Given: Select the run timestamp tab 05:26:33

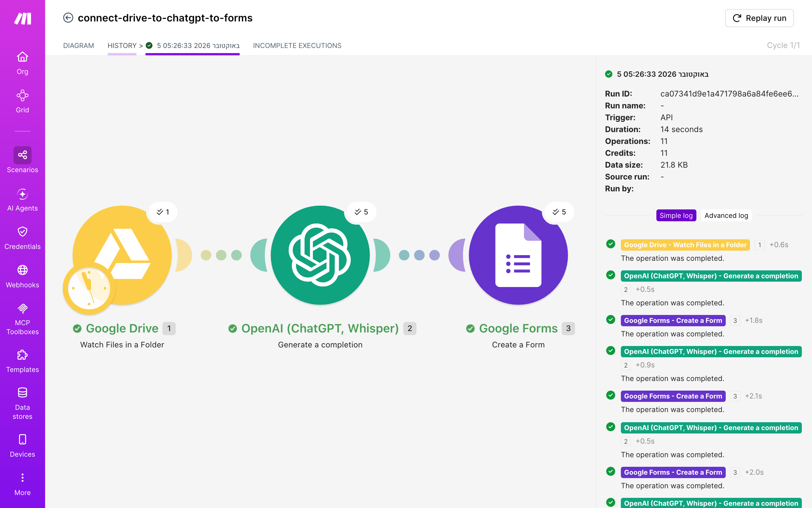Looking at the screenshot, I should (193, 45).
